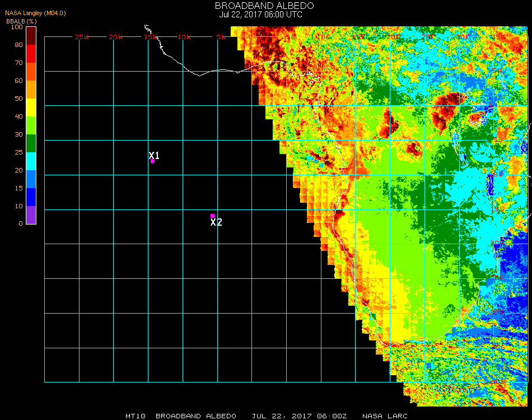Click the pink X1 marker square

pyautogui.click(x=152, y=161)
